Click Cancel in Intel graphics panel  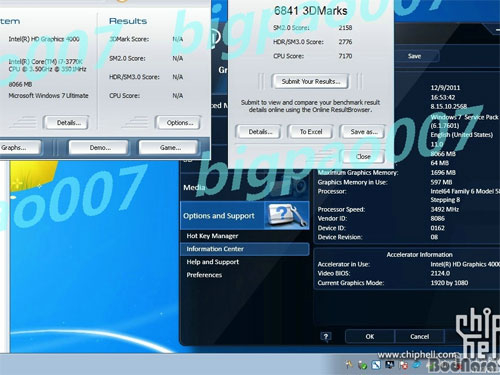[419, 336]
